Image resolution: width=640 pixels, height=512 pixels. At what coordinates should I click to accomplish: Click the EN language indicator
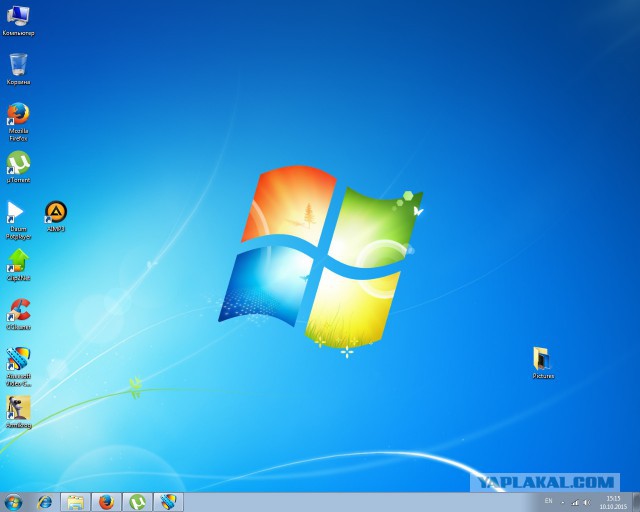[x=548, y=501]
